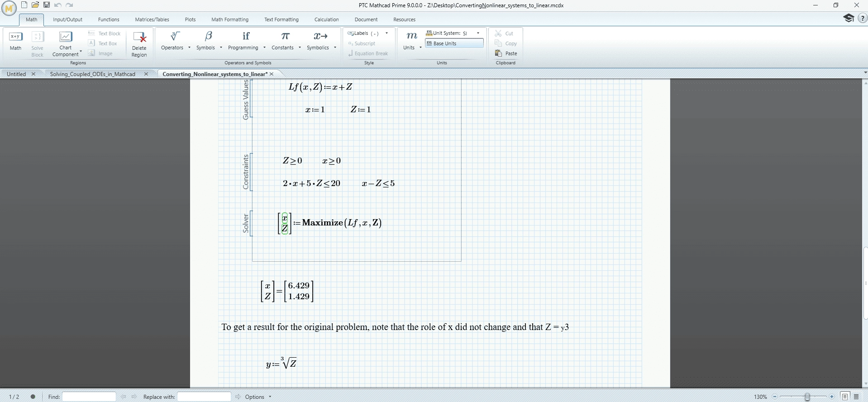The height and width of the screenshot is (402, 868).
Task: Switch to the Math Formatting ribbon tab
Action: click(x=230, y=19)
